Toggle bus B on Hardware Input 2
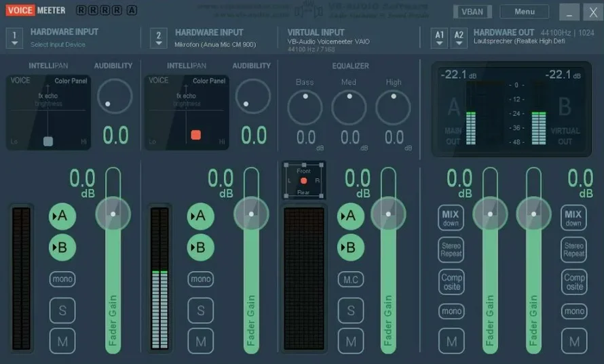 200,247
